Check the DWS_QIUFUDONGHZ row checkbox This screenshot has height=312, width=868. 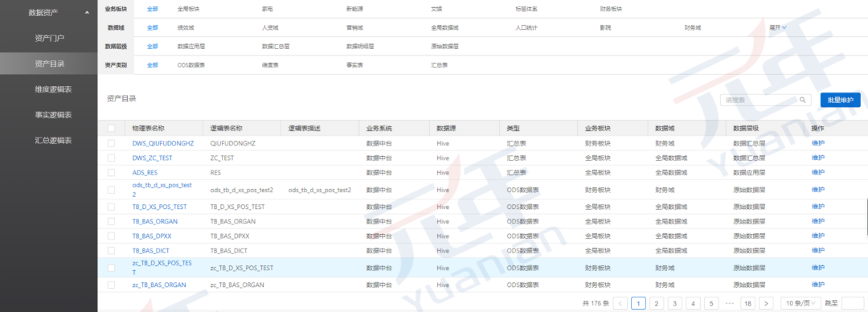point(112,143)
